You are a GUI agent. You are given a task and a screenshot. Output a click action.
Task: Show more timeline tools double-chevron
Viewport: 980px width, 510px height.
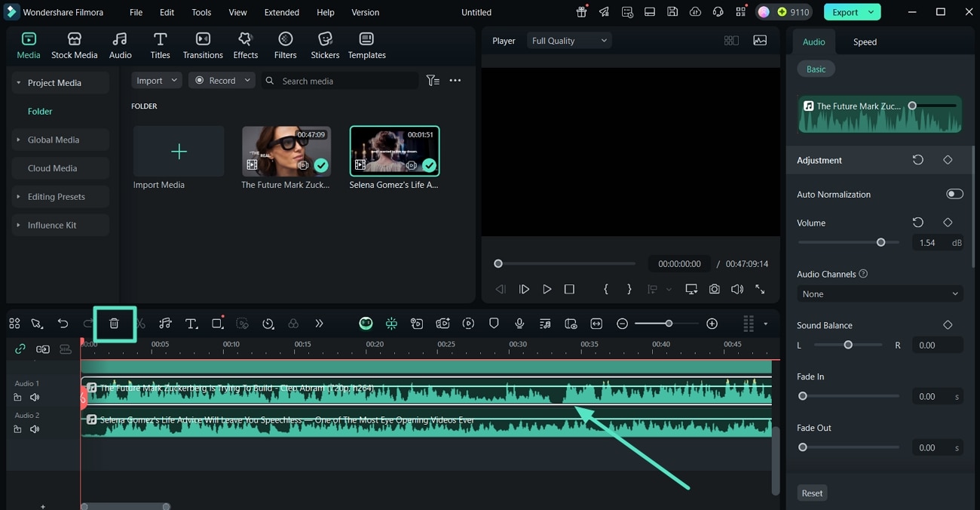(319, 324)
